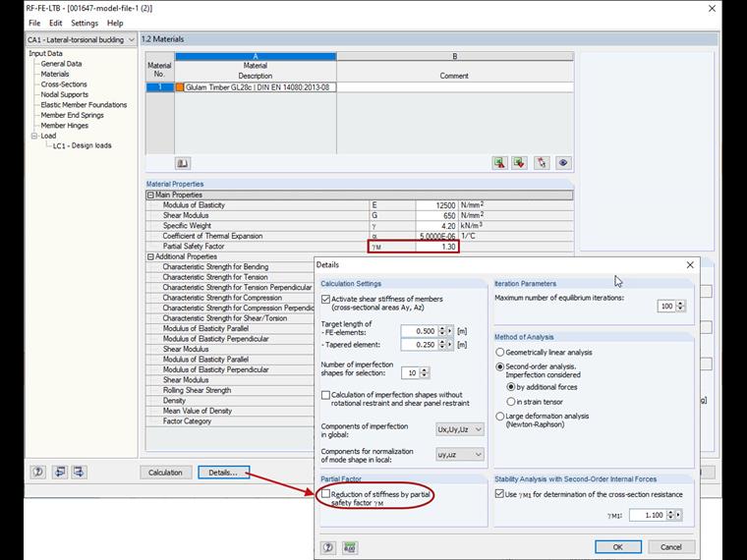Open the CA1 Lateral-torsional buckling case dropdown
This screenshot has height=560, width=747.
[x=81, y=40]
